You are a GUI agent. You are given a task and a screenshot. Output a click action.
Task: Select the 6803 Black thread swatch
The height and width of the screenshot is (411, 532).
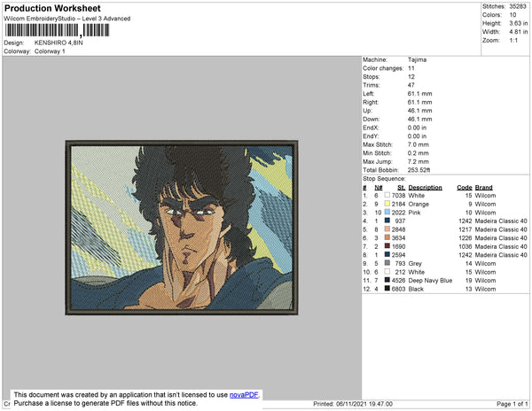pos(387,289)
